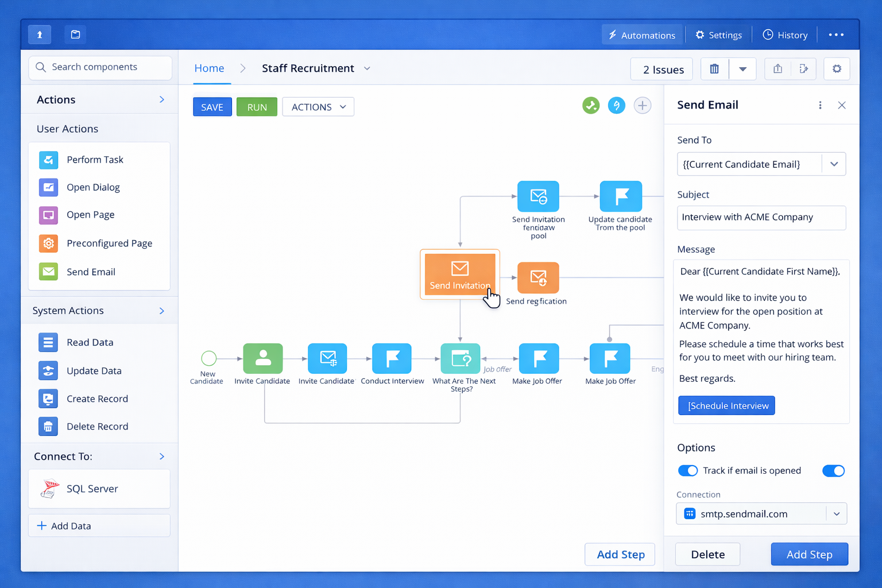
Task: Click the message text "Best regards."
Action: (x=707, y=379)
